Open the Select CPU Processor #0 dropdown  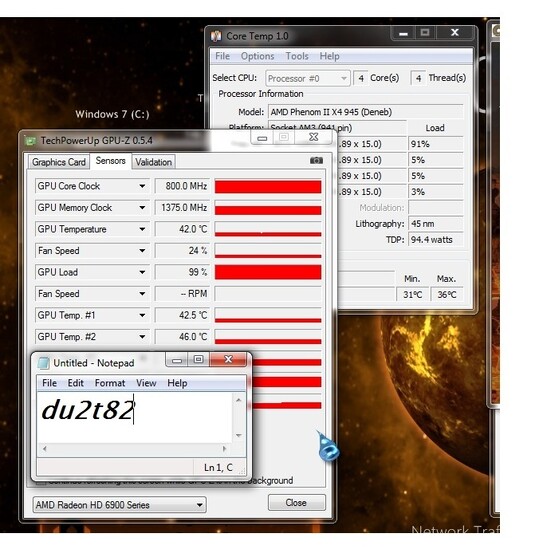tap(307, 78)
